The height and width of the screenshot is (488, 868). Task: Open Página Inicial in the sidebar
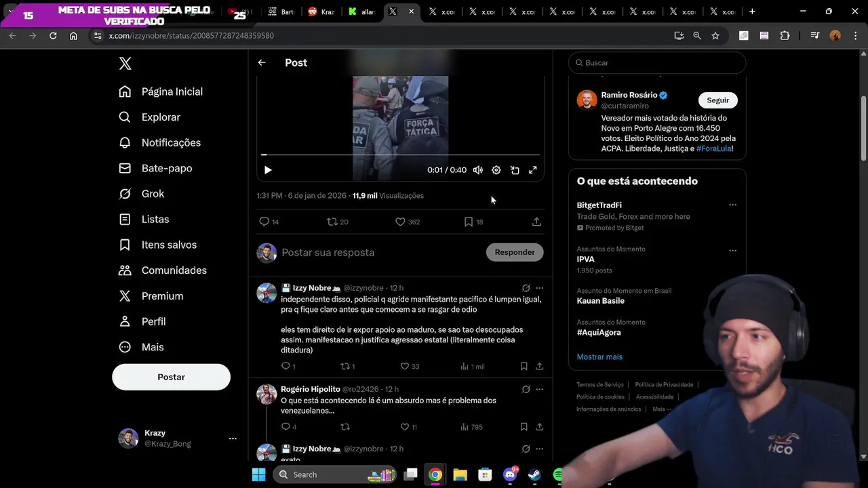pos(161,91)
